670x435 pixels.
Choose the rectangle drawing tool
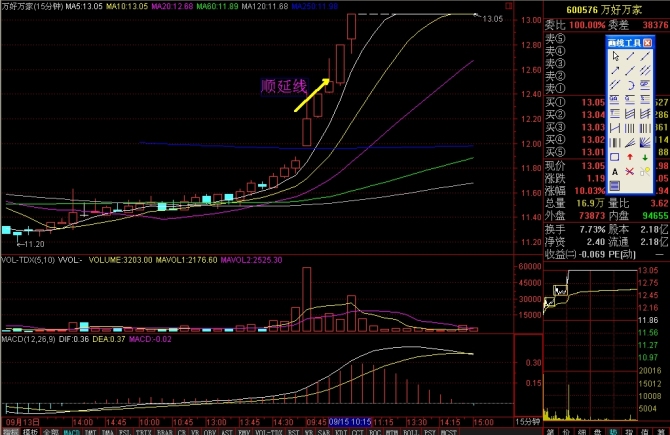point(614,157)
